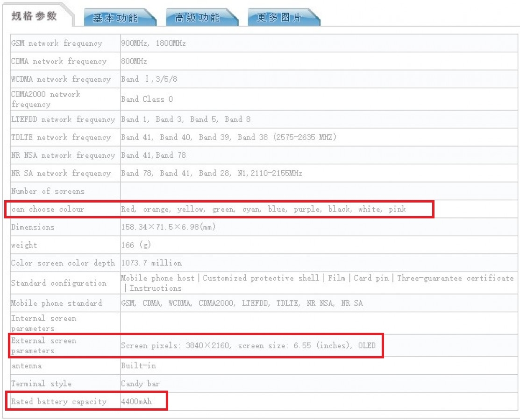
Task: Click the 'Screen pixels: 3840×2160' value
Action: tap(249, 345)
